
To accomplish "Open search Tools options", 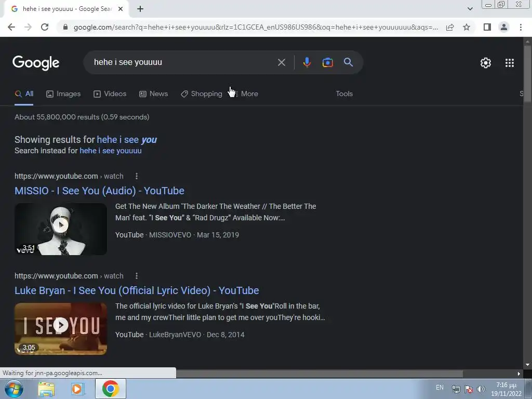I will [x=344, y=94].
